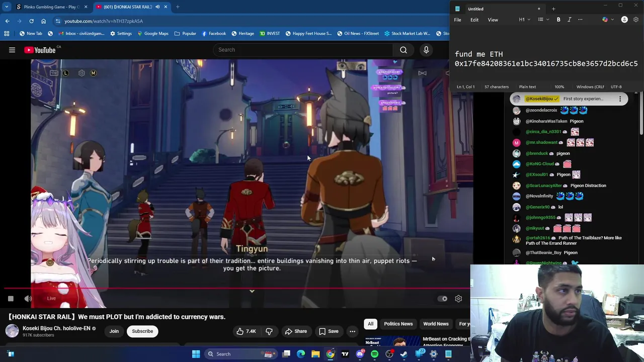Subscribe to Koseki Bijou Ch. hololive-EN
Screen dimensions: 644x362
point(142,331)
